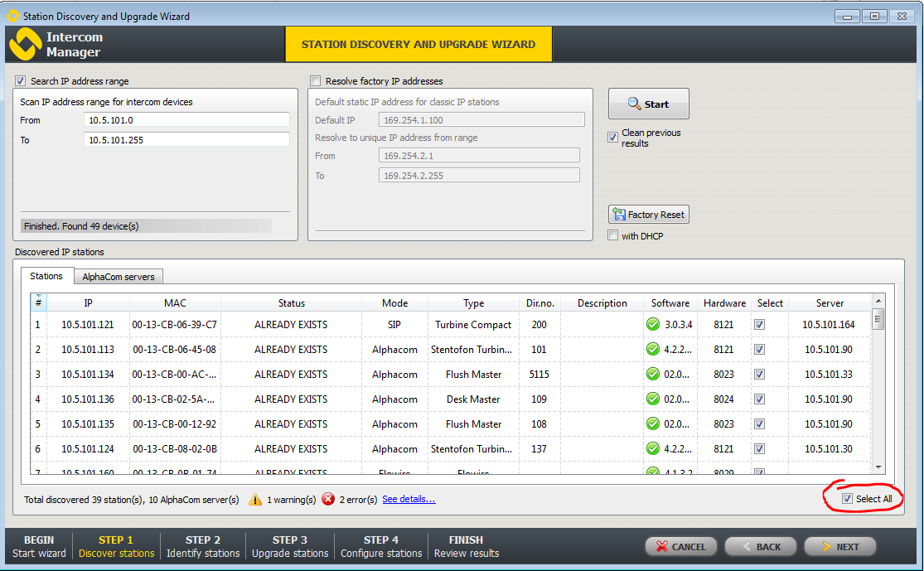924x571 pixels.
Task: Sort the table by the # column header
Action: point(38,303)
